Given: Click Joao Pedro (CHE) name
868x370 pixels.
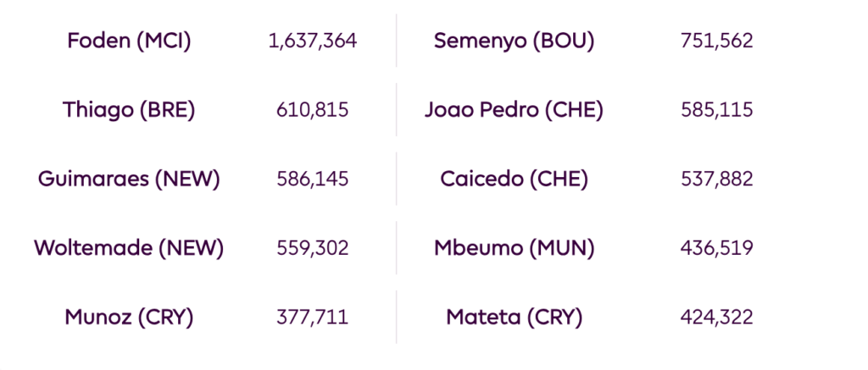Looking at the screenshot, I should click(514, 110).
